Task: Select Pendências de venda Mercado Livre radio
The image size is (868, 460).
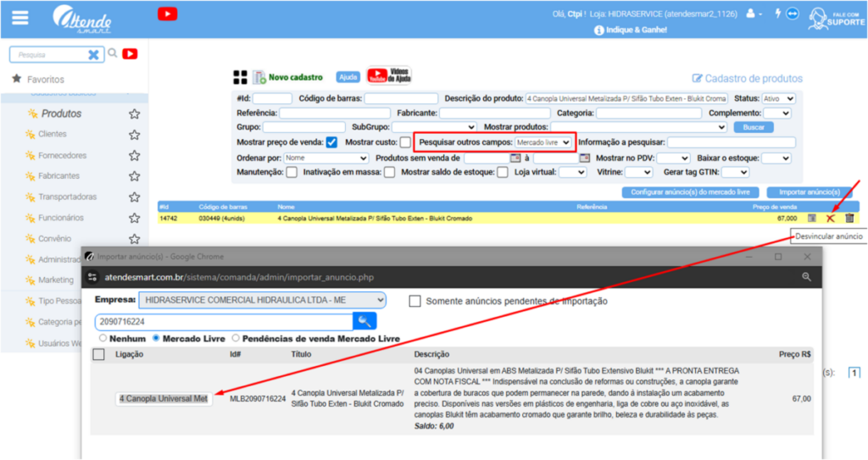Action: tap(236, 338)
